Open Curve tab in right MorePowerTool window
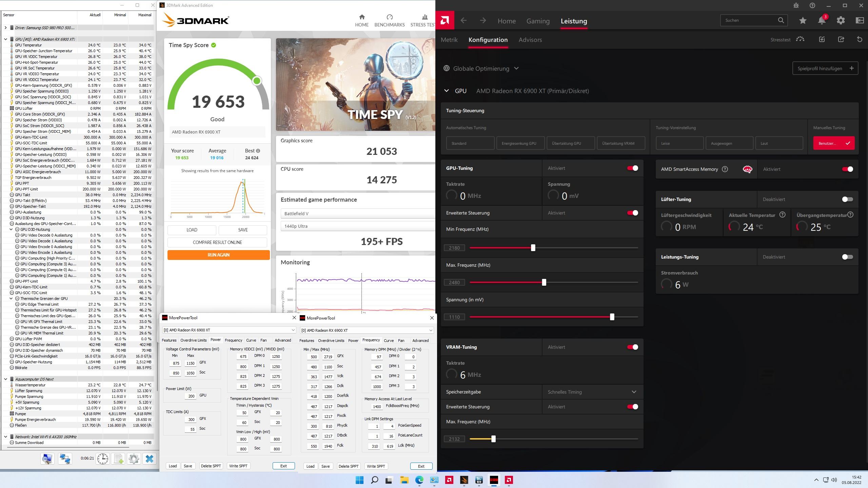Screen dimensions: 868x488 pyautogui.click(x=389, y=341)
